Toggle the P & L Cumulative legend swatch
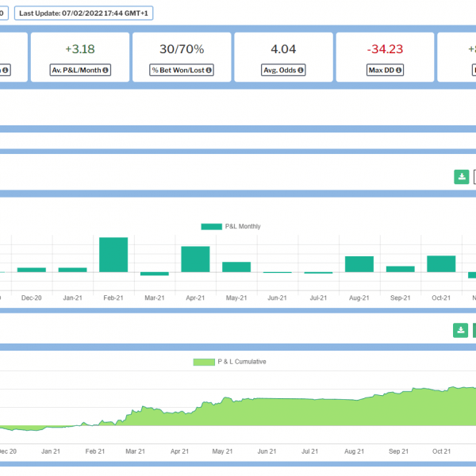The image size is (476, 476). [x=204, y=362]
